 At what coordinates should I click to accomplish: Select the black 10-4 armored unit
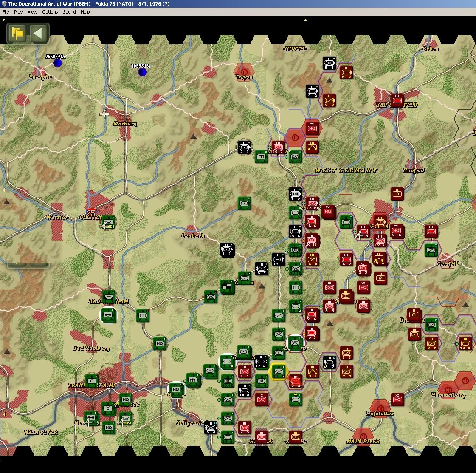pos(295,232)
